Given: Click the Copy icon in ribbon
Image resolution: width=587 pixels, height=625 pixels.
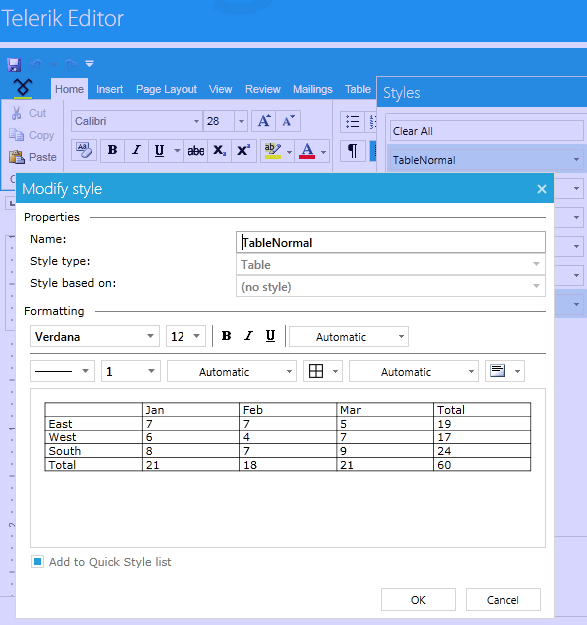Looking at the screenshot, I should pyautogui.click(x=16, y=135).
